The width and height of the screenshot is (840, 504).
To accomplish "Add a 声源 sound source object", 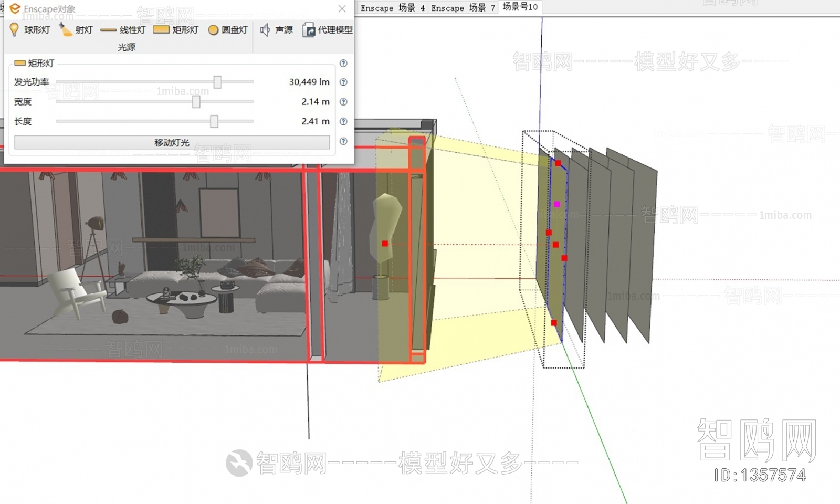I will coord(266,30).
